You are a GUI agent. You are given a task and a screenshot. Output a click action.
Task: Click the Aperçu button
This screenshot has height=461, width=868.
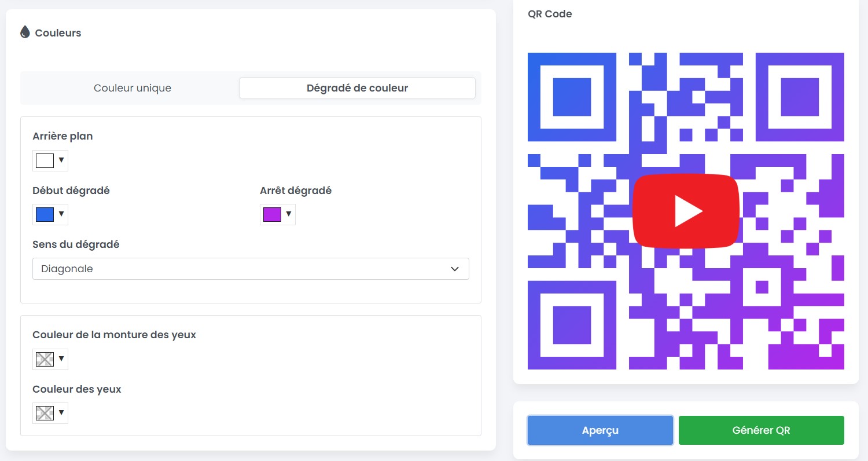pos(600,430)
